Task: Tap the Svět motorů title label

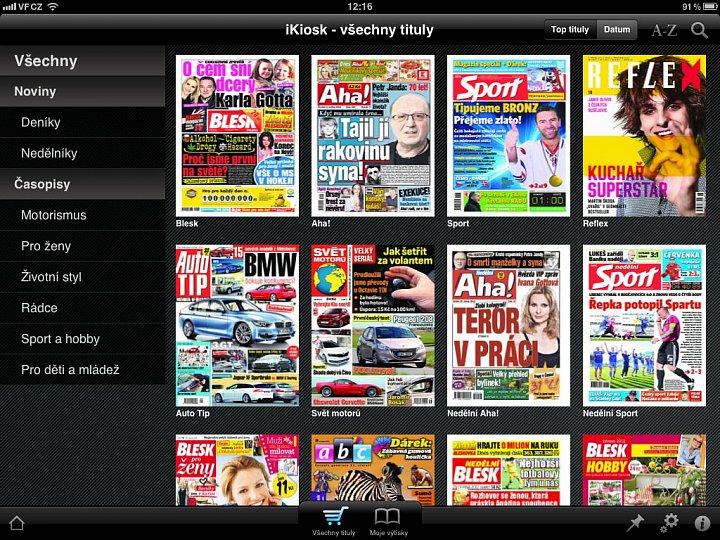Action: tap(336, 413)
